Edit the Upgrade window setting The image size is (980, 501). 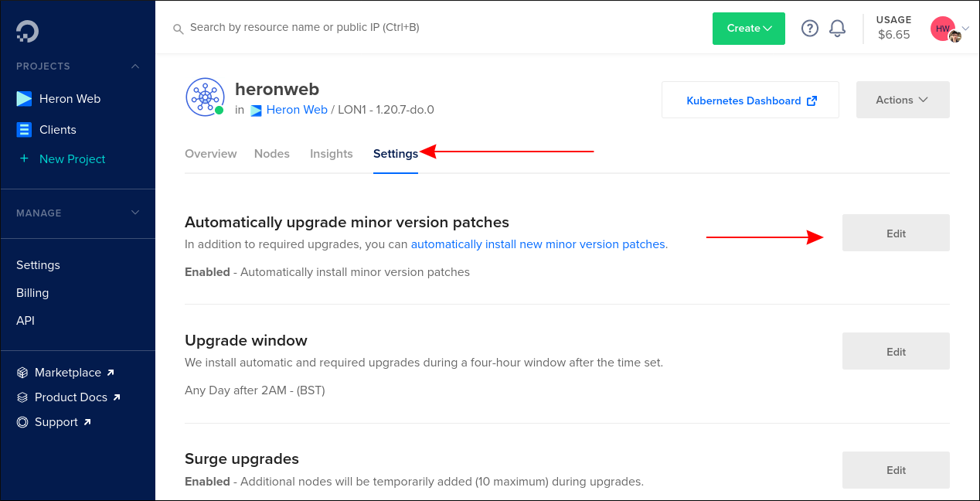tap(895, 351)
